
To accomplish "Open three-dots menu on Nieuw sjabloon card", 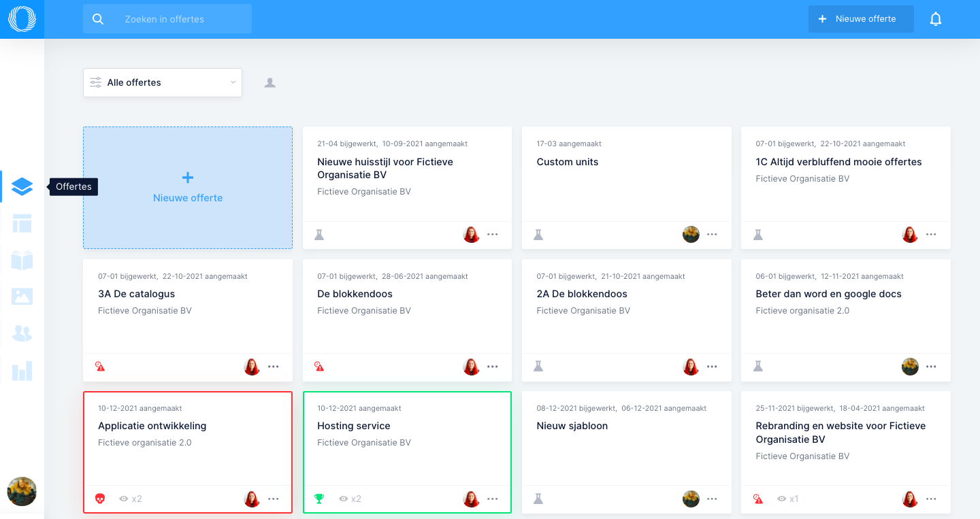I will [x=712, y=499].
